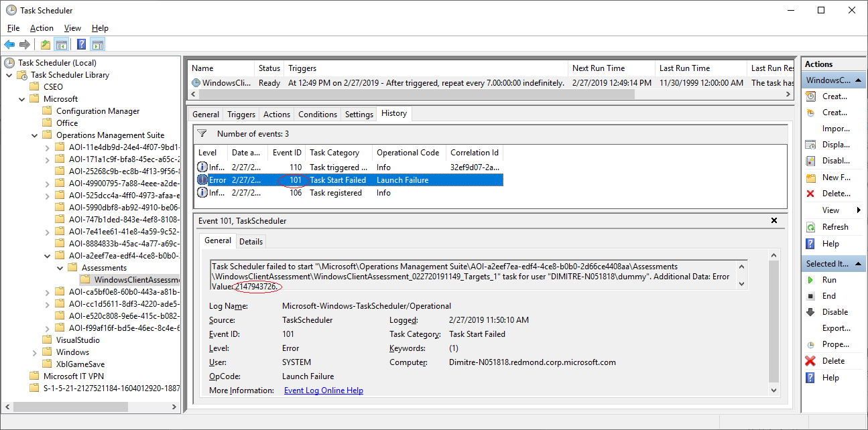
Task: Collapse the Task Scheduler Library node
Action: [x=9, y=75]
